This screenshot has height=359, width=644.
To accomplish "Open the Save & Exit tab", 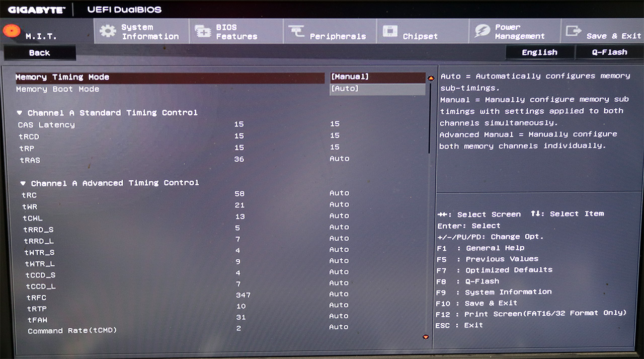I will coord(603,32).
